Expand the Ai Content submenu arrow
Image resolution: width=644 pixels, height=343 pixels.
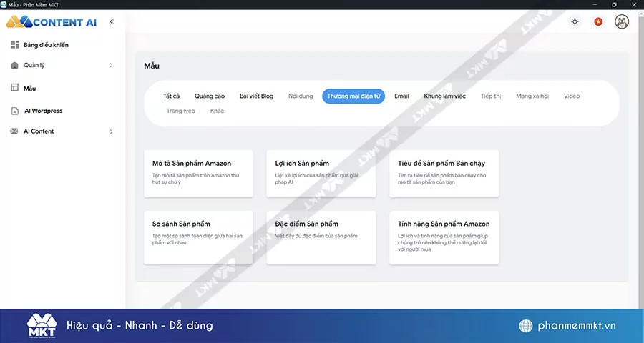point(111,131)
